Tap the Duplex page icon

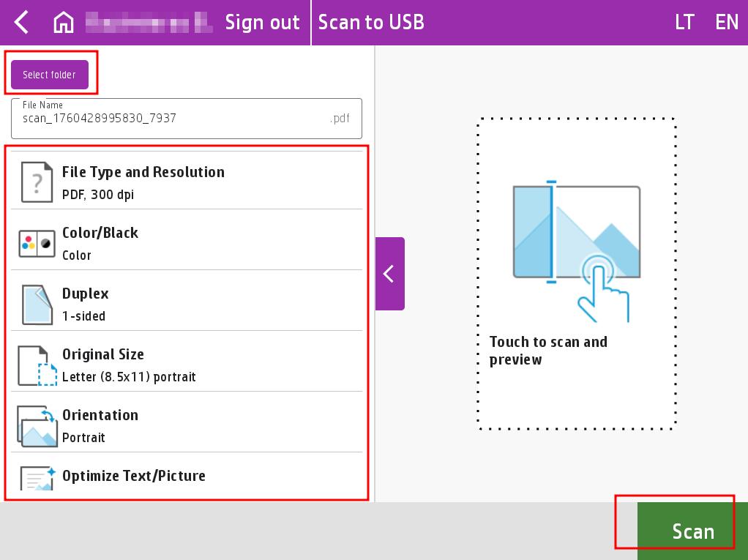[x=37, y=305]
